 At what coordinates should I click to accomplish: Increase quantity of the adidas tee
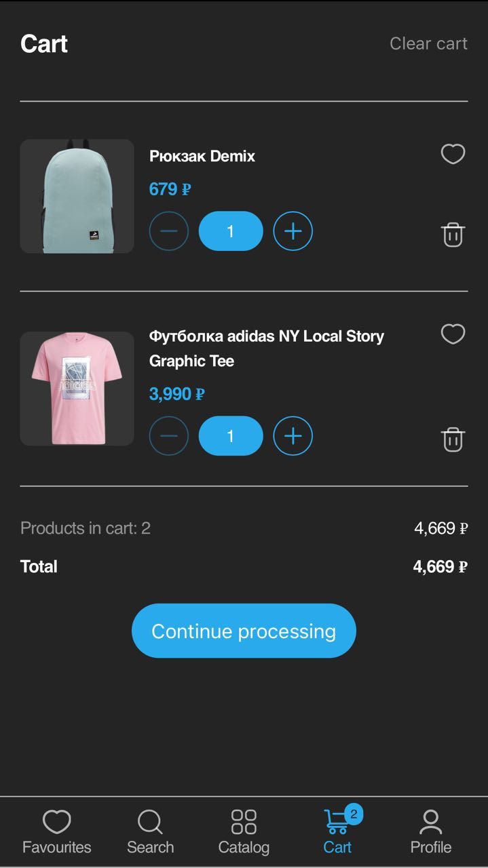pos(292,436)
